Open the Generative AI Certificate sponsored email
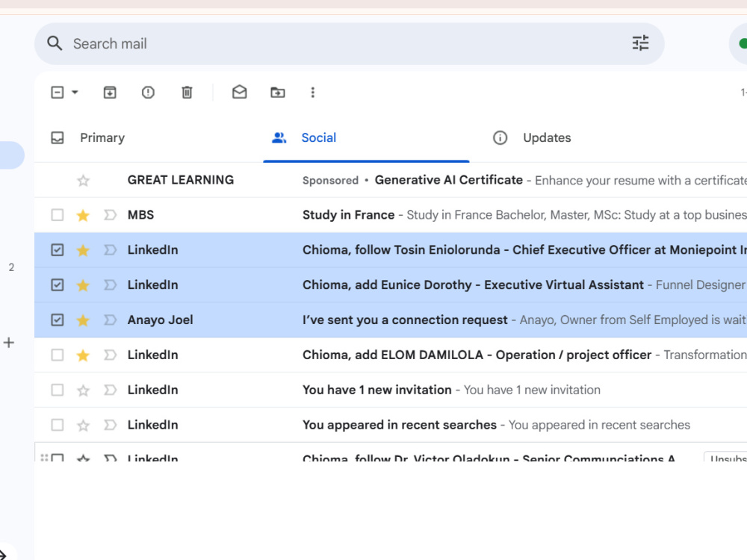The image size is (747, 560). (x=449, y=180)
